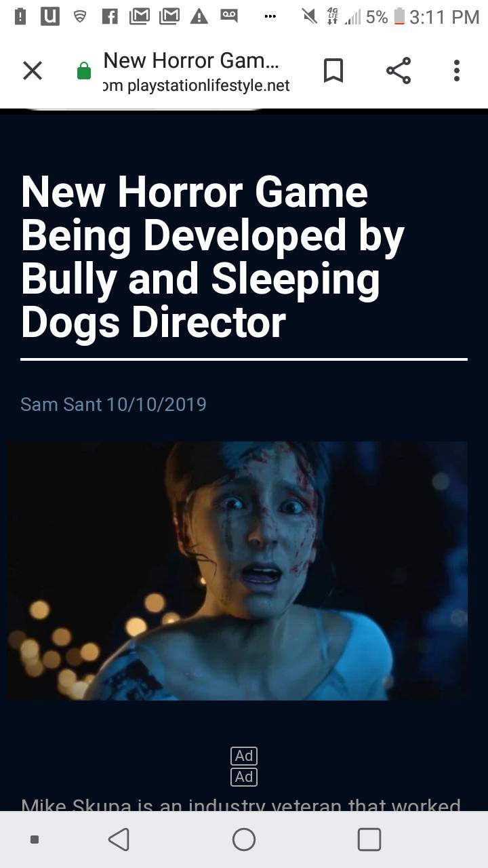This screenshot has width=488, height=868.
Task: Tap the upper Ad badge
Action: 244,755
